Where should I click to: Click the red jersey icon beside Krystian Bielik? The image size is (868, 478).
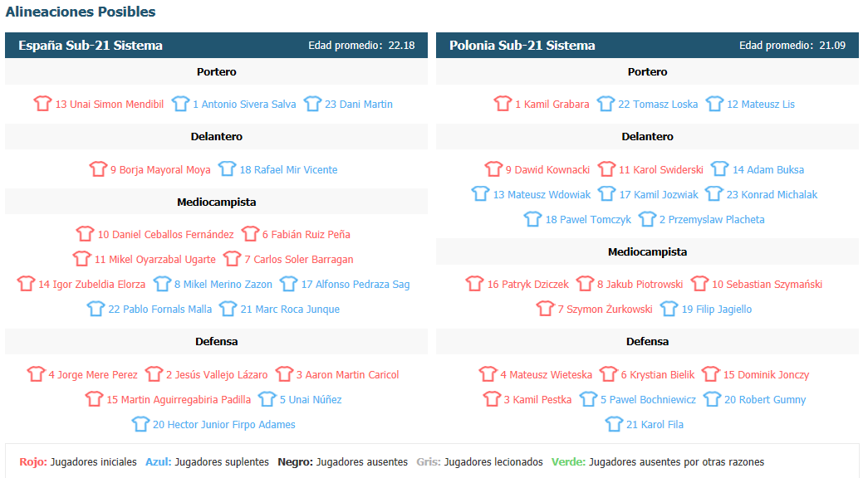[608, 374]
